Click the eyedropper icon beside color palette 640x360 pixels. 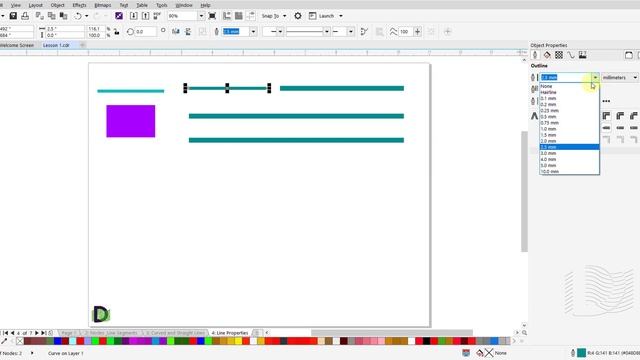tap(4, 341)
